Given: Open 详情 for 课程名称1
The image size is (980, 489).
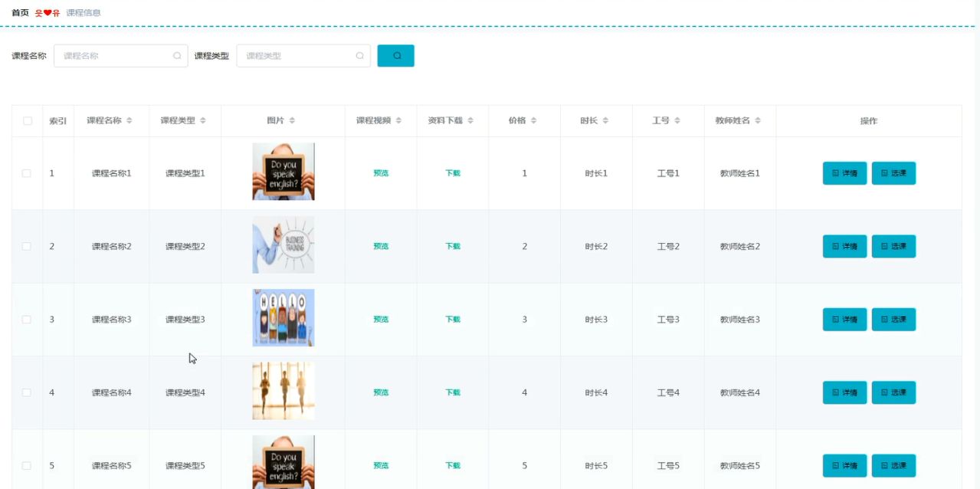Looking at the screenshot, I should (844, 173).
